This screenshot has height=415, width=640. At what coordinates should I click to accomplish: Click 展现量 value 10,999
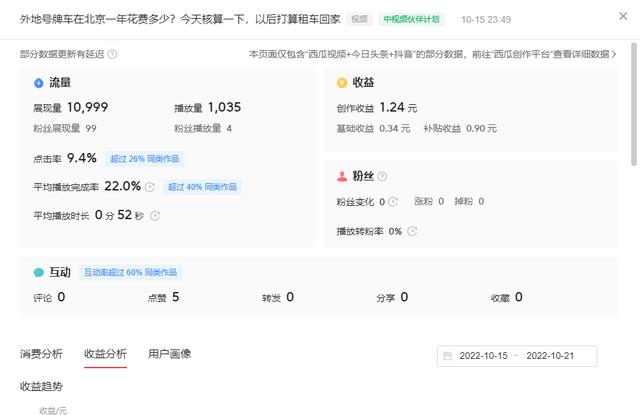click(x=87, y=107)
